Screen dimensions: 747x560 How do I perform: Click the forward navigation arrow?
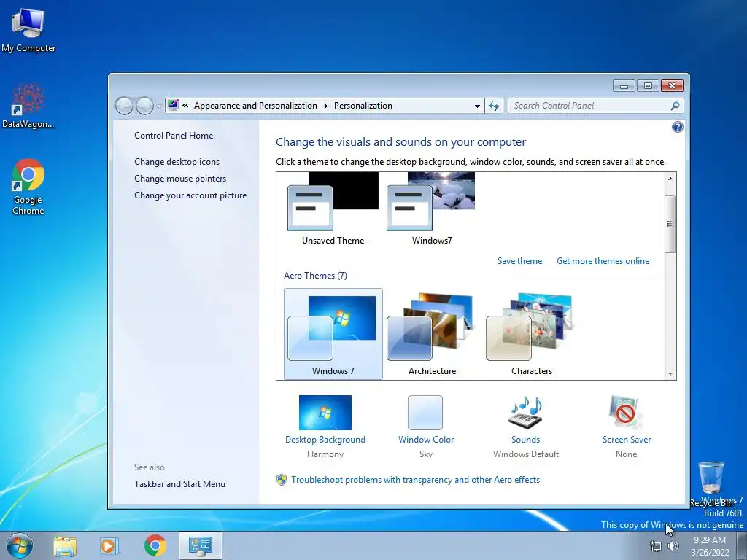pyautogui.click(x=144, y=106)
